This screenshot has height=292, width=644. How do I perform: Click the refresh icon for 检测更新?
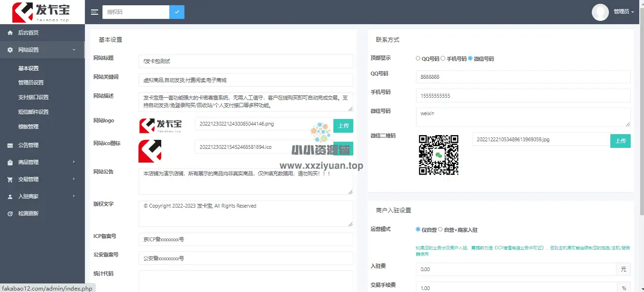[x=10, y=214]
